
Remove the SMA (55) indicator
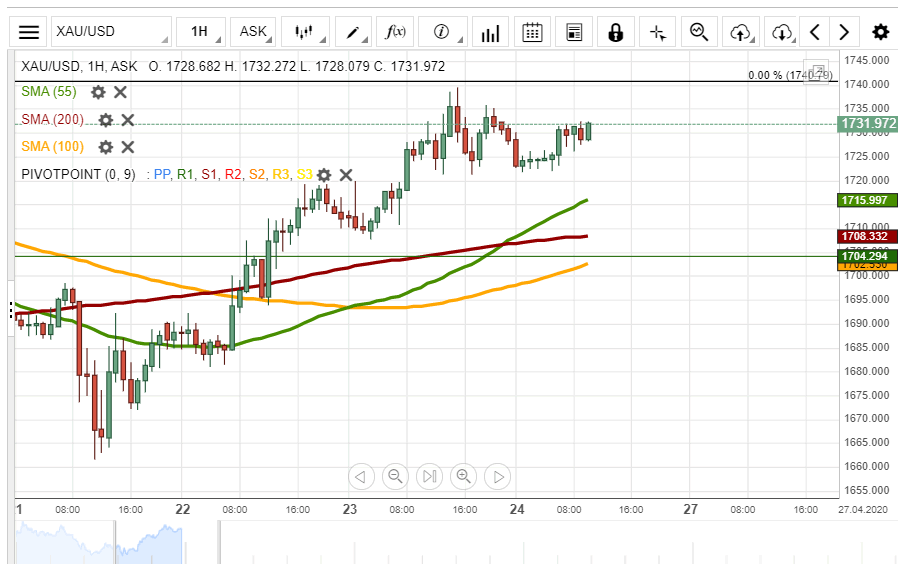pyautogui.click(x=120, y=92)
